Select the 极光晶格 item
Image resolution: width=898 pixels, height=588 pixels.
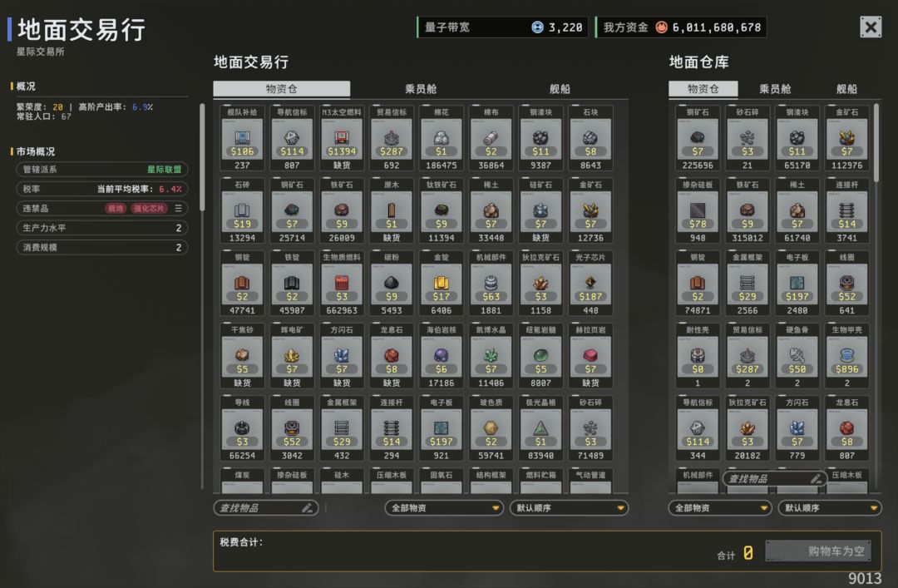click(540, 428)
